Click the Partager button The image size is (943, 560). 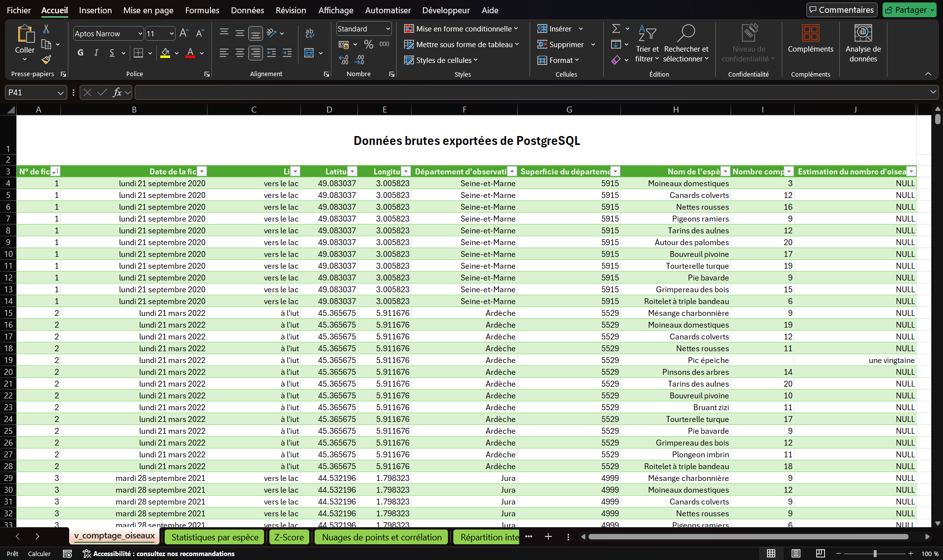[x=909, y=9]
